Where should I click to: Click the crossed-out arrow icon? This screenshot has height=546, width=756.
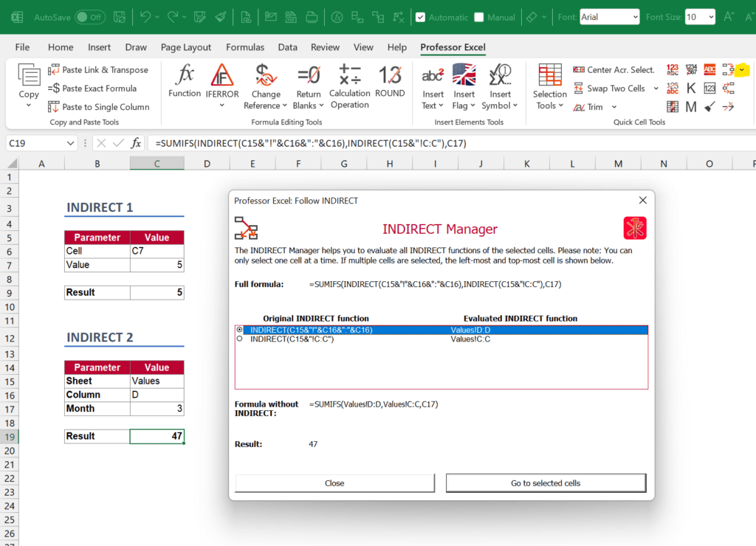point(729,106)
